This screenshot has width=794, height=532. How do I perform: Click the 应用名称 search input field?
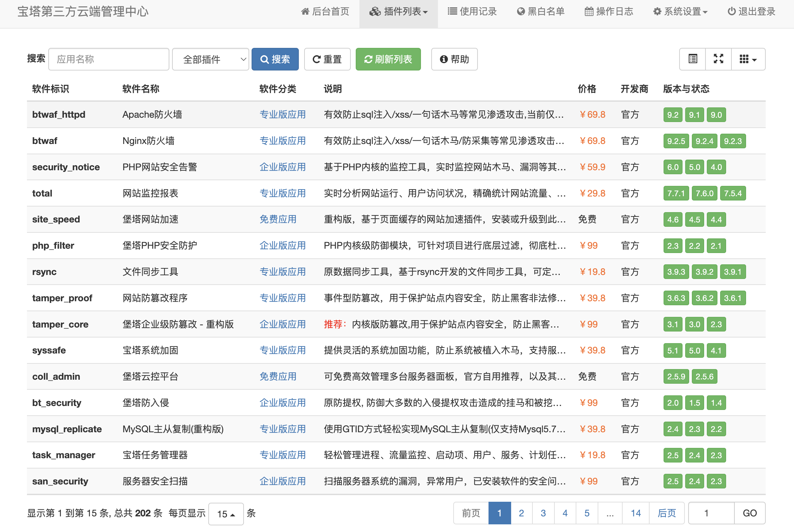click(x=109, y=59)
